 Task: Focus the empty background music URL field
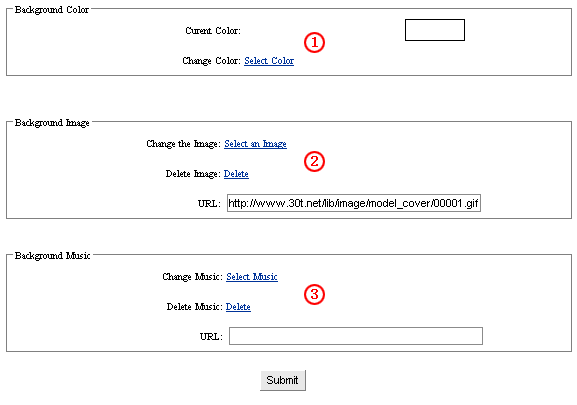pos(356,336)
